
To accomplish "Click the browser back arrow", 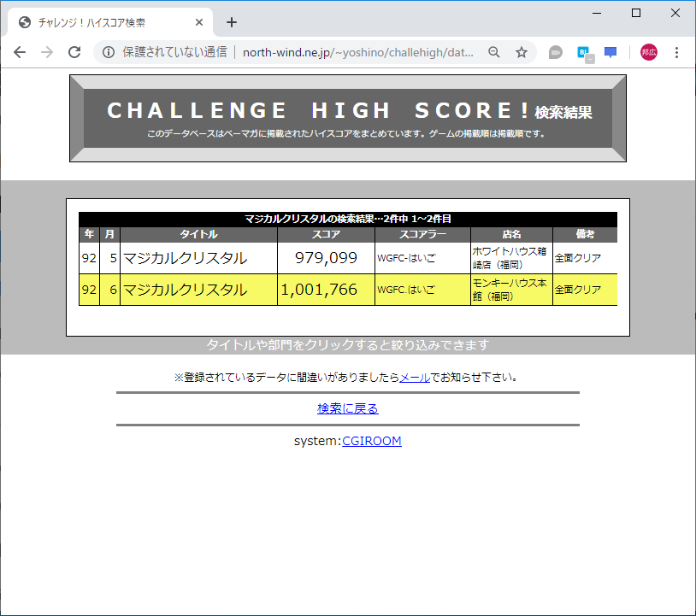I will 20,52.
